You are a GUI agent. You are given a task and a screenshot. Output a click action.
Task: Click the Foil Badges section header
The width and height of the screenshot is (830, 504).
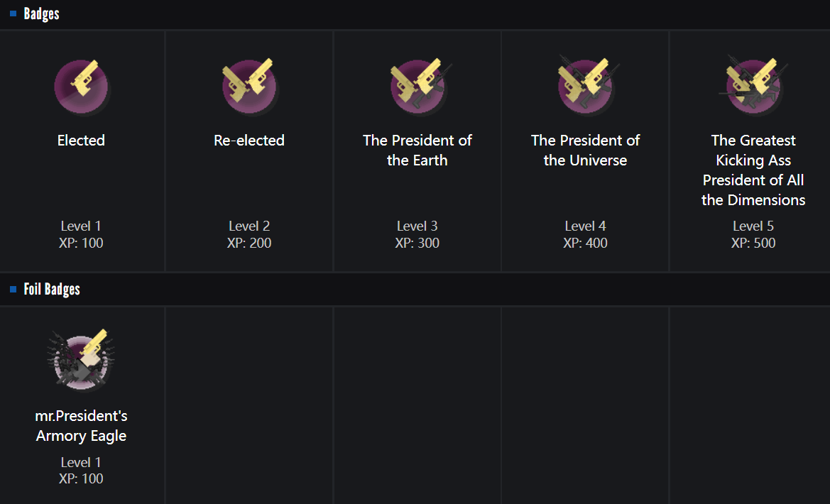point(52,289)
